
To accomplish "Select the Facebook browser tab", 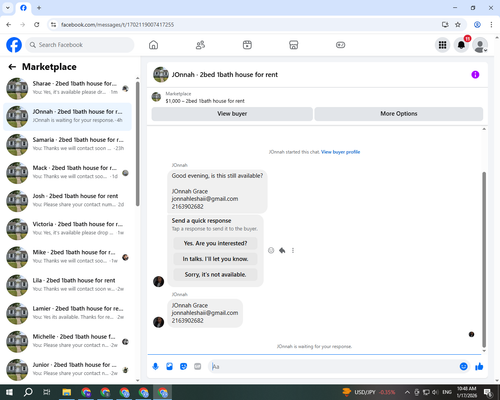I will click(23, 8).
